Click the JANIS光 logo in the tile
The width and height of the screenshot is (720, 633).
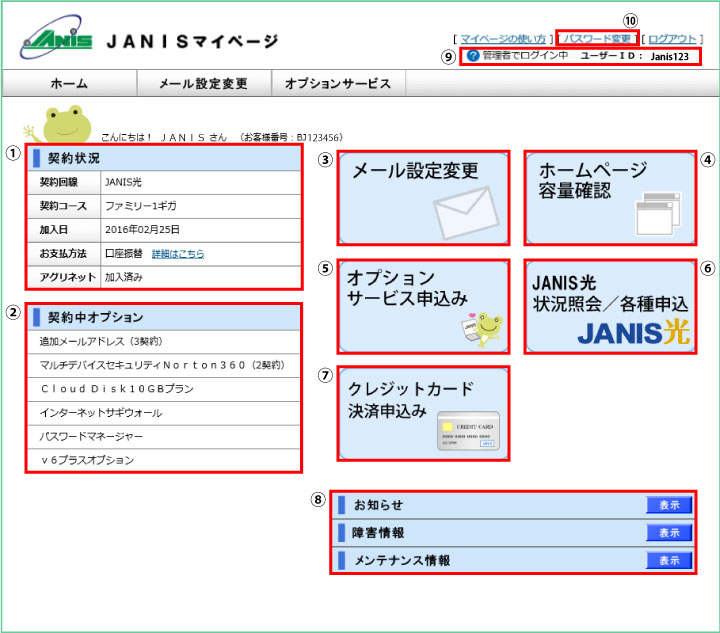pos(634,333)
